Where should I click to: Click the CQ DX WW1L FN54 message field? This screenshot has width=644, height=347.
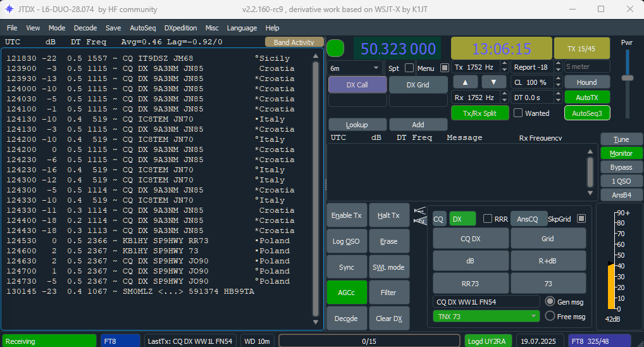point(486,301)
